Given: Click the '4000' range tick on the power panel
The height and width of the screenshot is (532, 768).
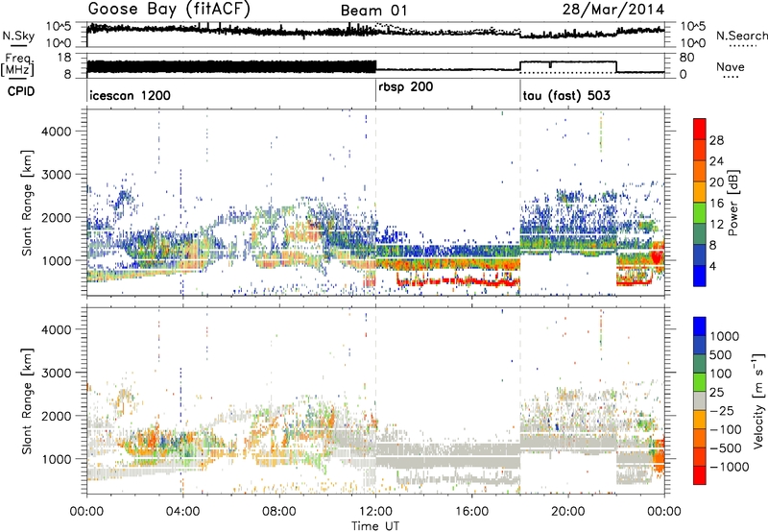Looking at the screenshot, I should tap(57, 132).
